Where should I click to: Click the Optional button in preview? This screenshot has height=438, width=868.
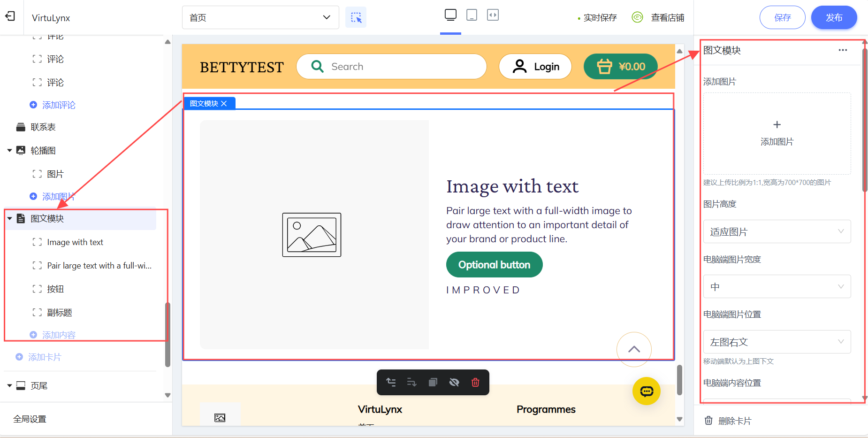point(494,265)
